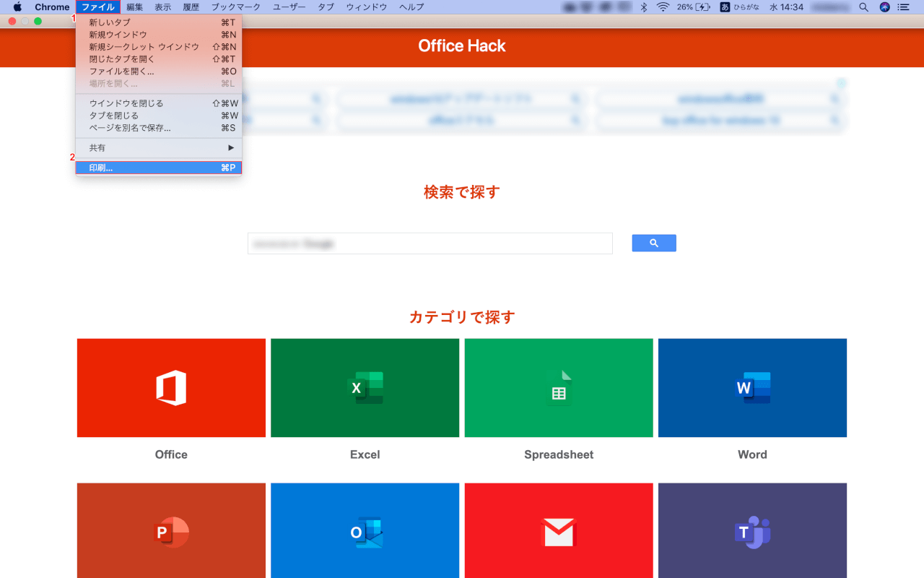Choose タブを閉じる menu entry

(159, 116)
